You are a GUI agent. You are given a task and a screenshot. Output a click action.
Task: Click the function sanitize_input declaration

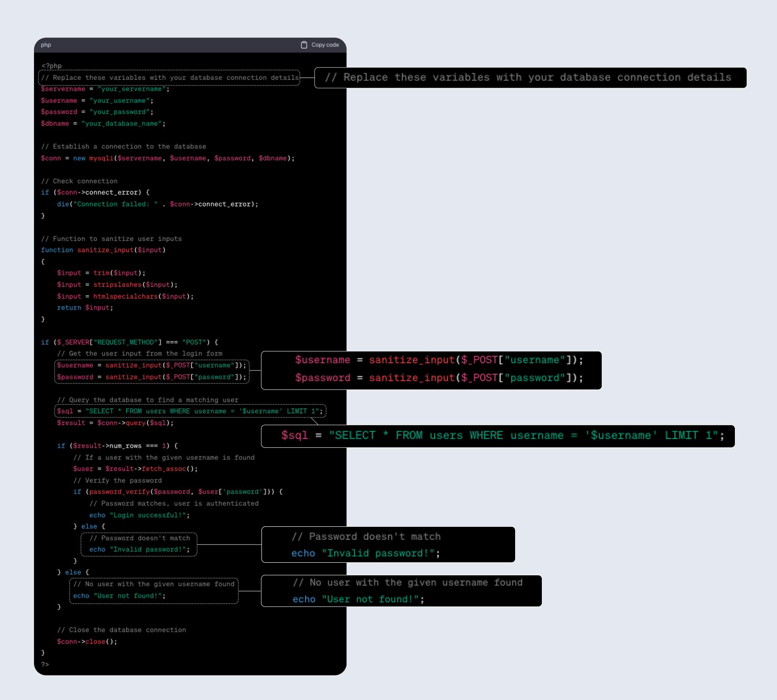(x=103, y=250)
